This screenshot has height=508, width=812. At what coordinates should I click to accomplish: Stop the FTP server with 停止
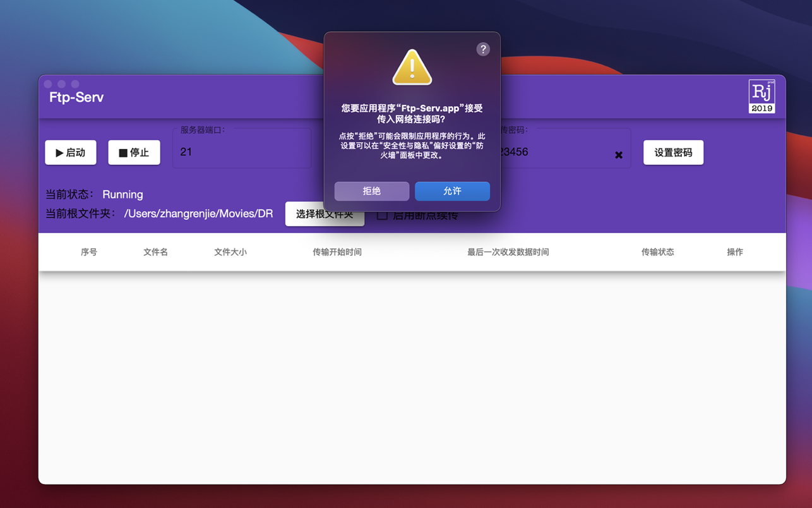pyautogui.click(x=134, y=152)
